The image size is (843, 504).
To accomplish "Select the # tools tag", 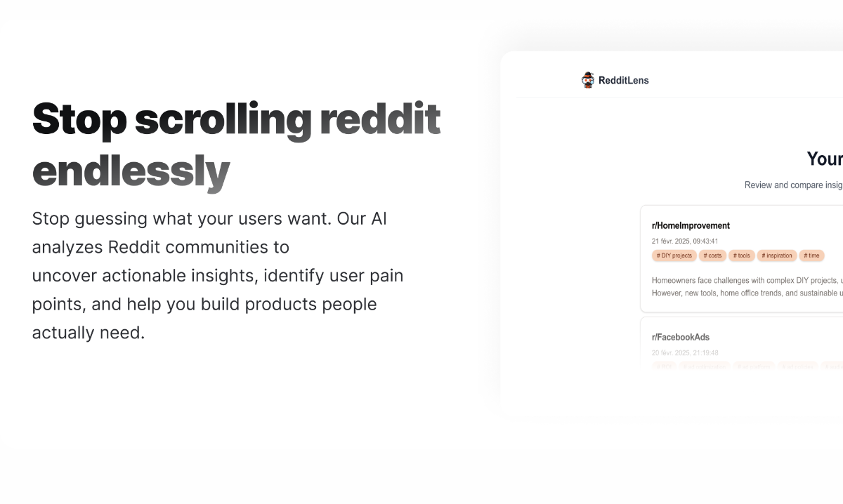I will pyautogui.click(x=742, y=256).
